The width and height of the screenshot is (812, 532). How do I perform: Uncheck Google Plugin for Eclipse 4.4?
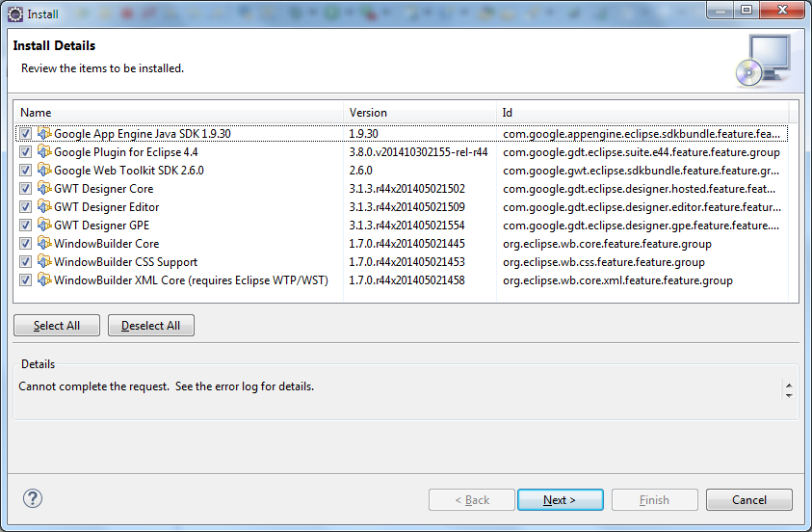pos(25,151)
